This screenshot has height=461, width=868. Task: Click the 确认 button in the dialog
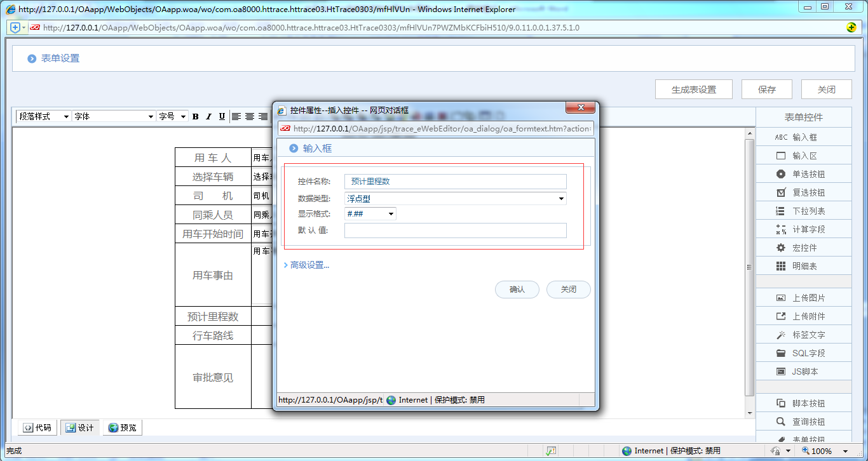(x=517, y=290)
